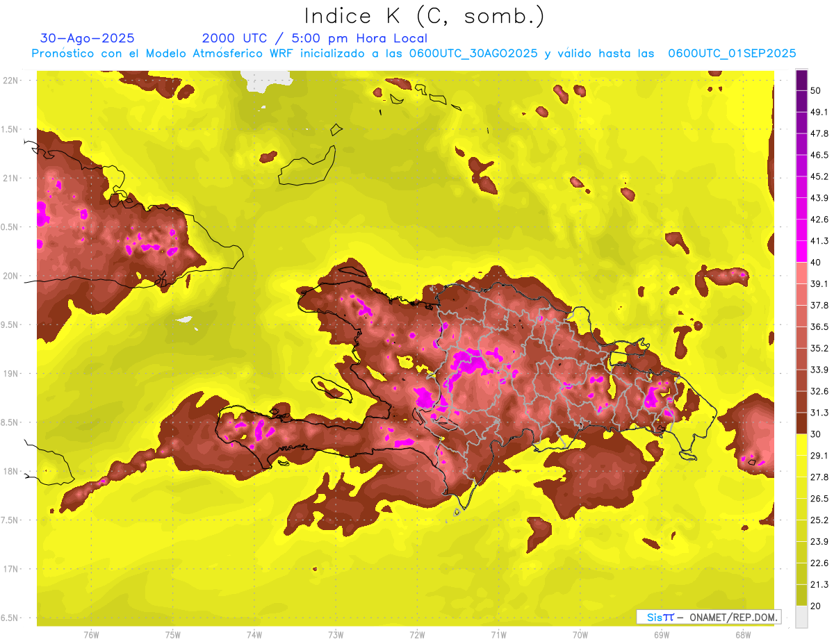834x644 pixels.
Task: Select the darkest purple swatch above 50
Action: pyautogui.click(x=801, y=80)
